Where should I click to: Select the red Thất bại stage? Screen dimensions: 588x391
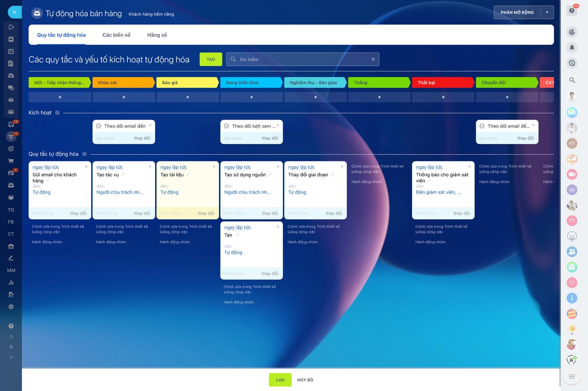tap(443, 82)
